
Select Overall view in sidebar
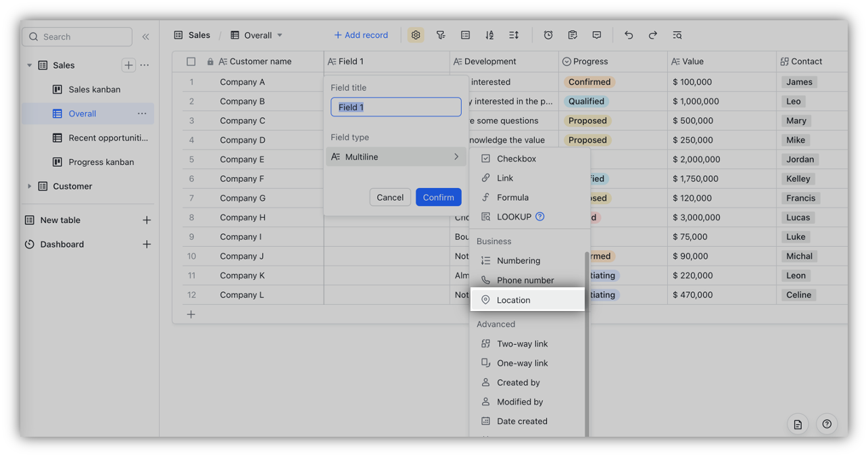pos(88,114)
